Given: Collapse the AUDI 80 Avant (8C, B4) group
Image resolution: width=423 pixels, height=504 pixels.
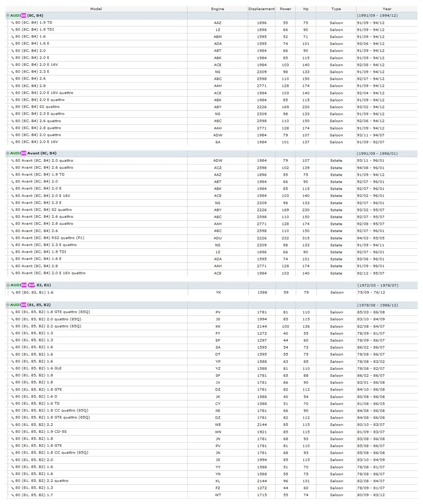Looking at the screenshot, I should click(x=8, y=153).
